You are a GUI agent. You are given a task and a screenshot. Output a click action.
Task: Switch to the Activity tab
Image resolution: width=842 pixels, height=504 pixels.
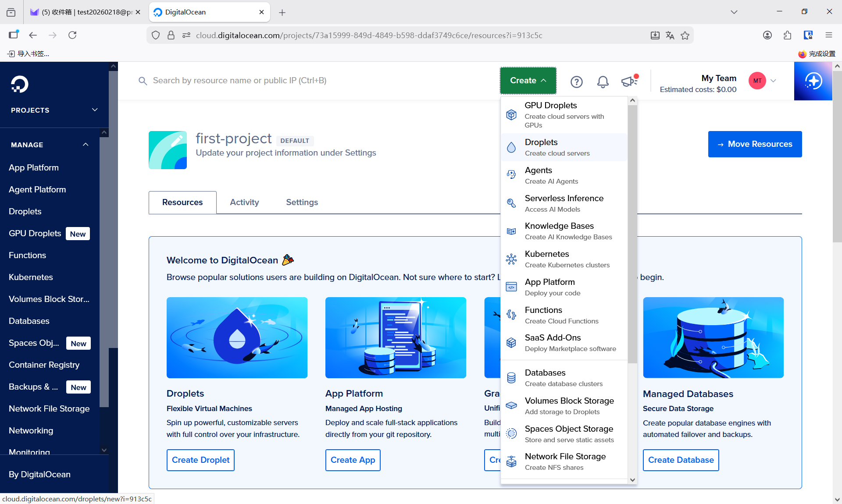[244, 202]
